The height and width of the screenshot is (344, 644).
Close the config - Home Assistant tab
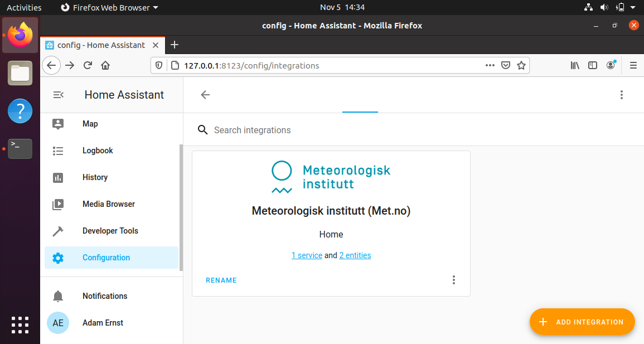(x=156, y=45)
